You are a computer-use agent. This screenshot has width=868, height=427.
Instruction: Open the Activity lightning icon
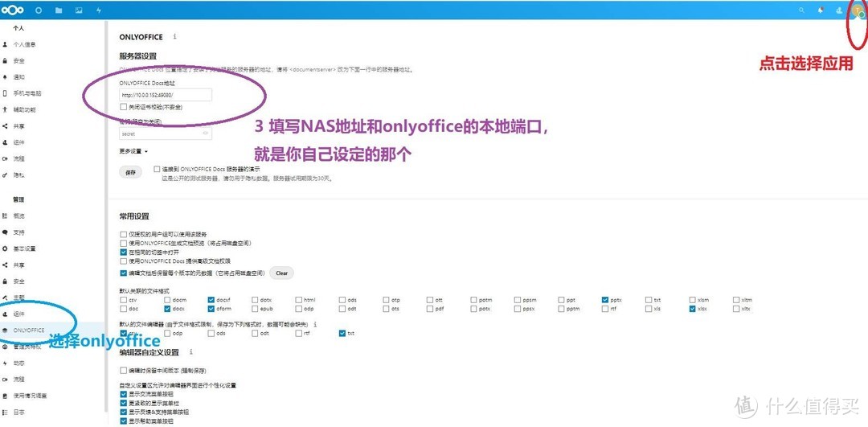99,10
